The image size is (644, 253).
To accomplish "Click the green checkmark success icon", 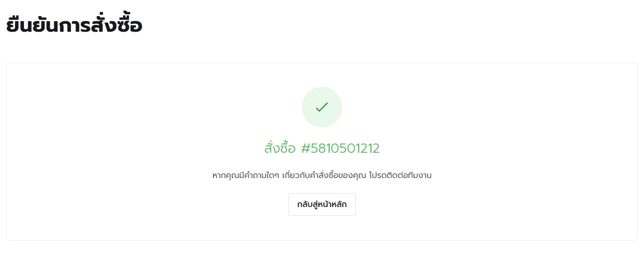I will [x=322, y=107].
